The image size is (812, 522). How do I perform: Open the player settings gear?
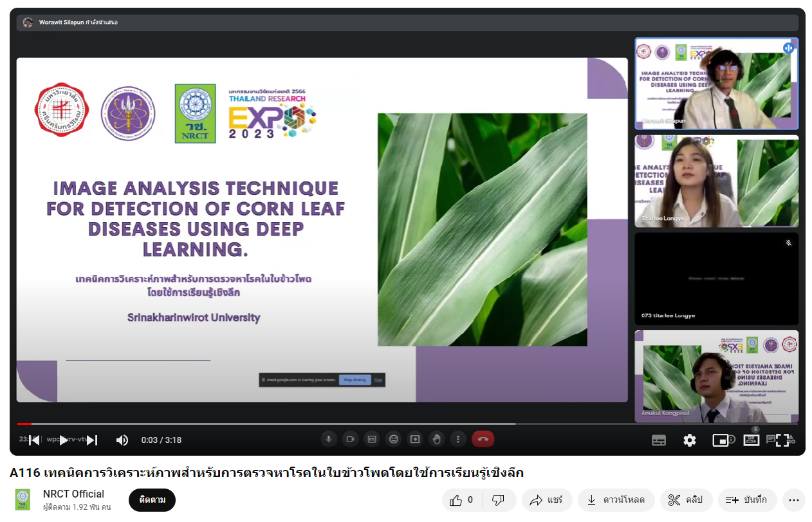(x=690, y=440)
